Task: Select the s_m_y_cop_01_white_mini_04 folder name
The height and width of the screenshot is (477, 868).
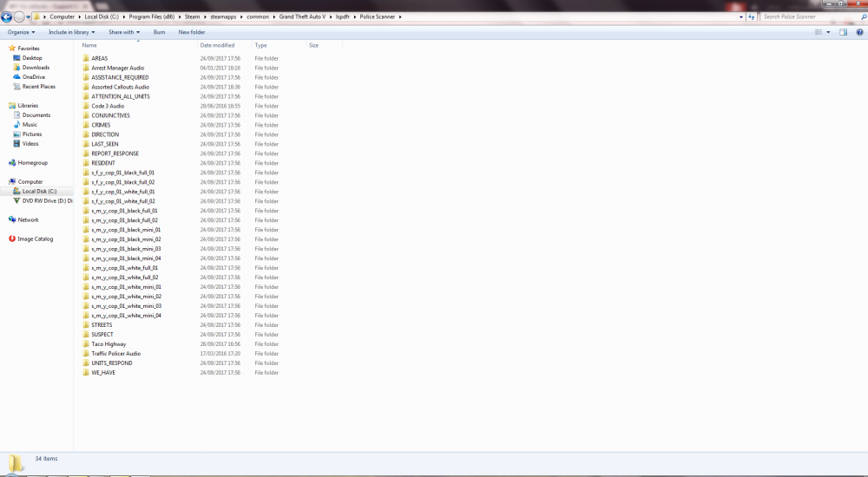Action: click(x=126, y=316)
